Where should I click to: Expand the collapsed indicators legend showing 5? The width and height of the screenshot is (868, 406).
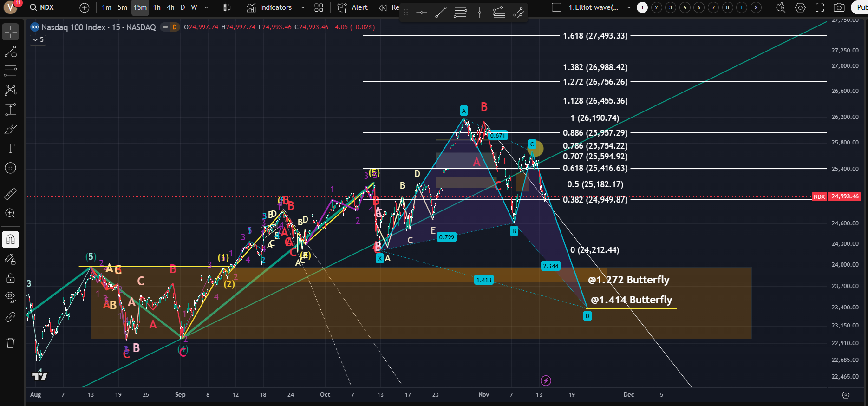tap(38, 40)
